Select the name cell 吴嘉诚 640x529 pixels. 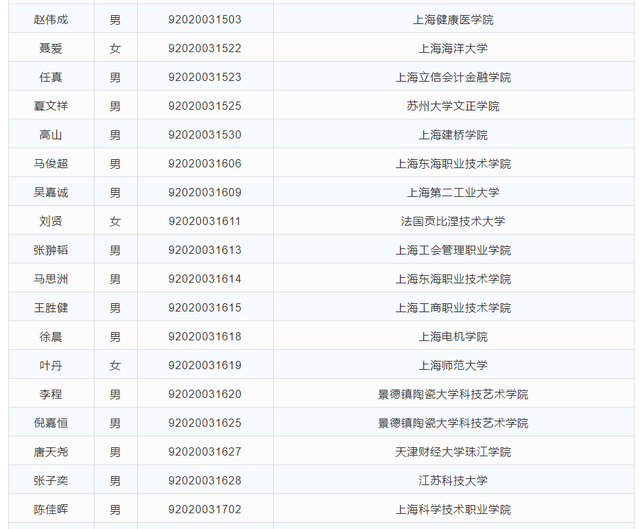(51, 192)
